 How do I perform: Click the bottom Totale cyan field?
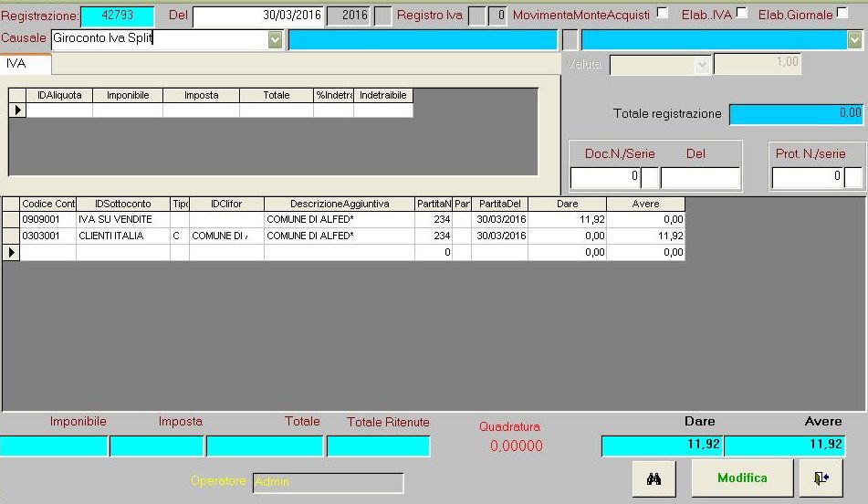[265, 446]
